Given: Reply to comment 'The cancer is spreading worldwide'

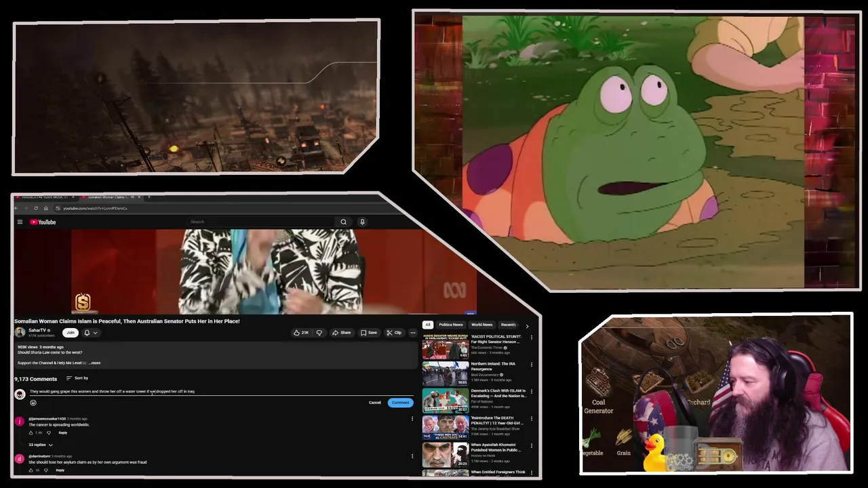Looking at the screenshot, I should (x=62, y=432).
